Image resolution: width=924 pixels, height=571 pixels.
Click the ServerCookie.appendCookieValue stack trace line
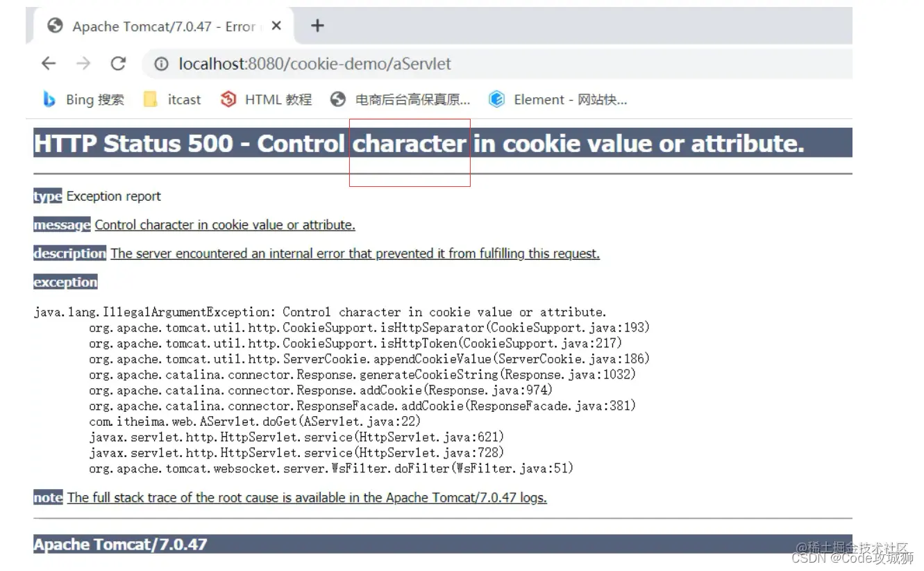pyautogui.click(x=369, y=358)
